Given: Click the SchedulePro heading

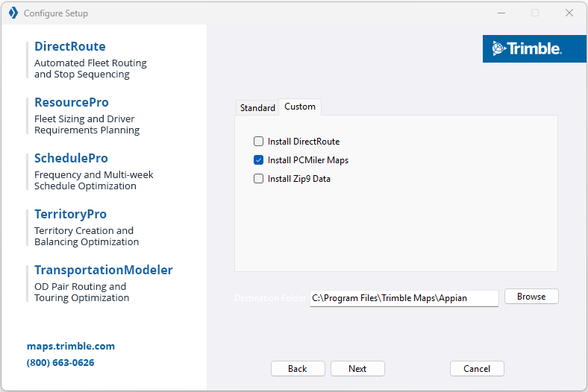Looking at the screenshot, I should 71,158.
